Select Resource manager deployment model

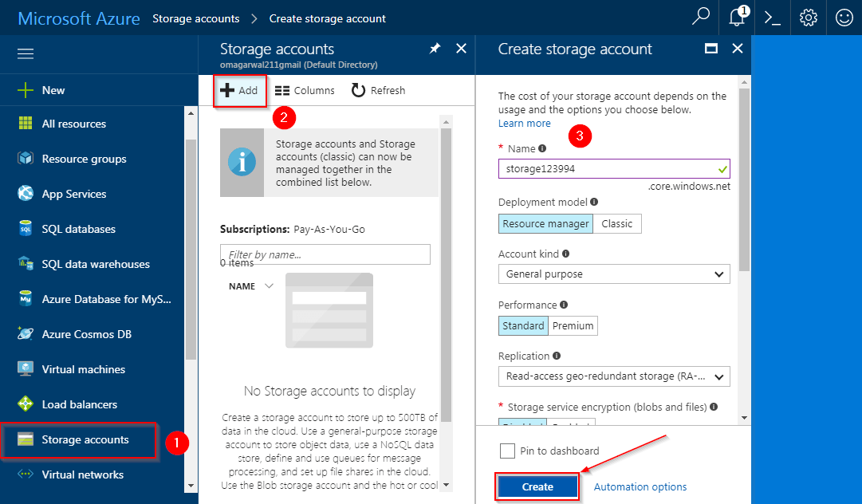[545, 224]
